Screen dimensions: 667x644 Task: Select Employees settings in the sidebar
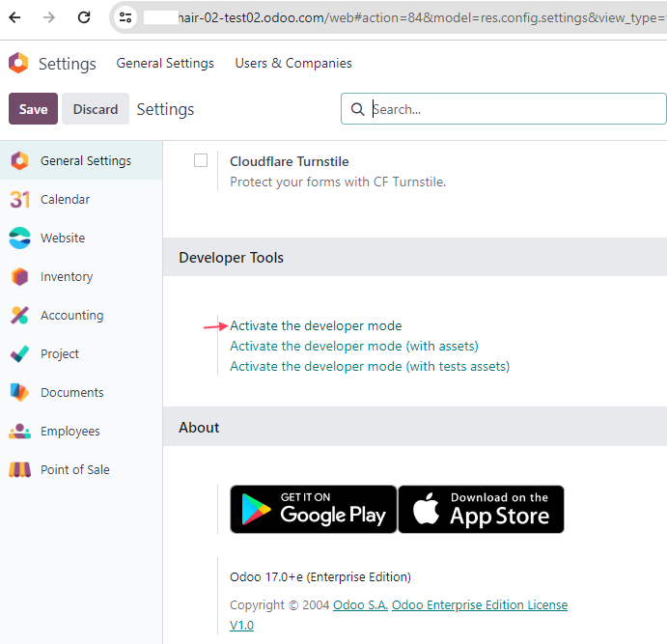pos(81,431)
